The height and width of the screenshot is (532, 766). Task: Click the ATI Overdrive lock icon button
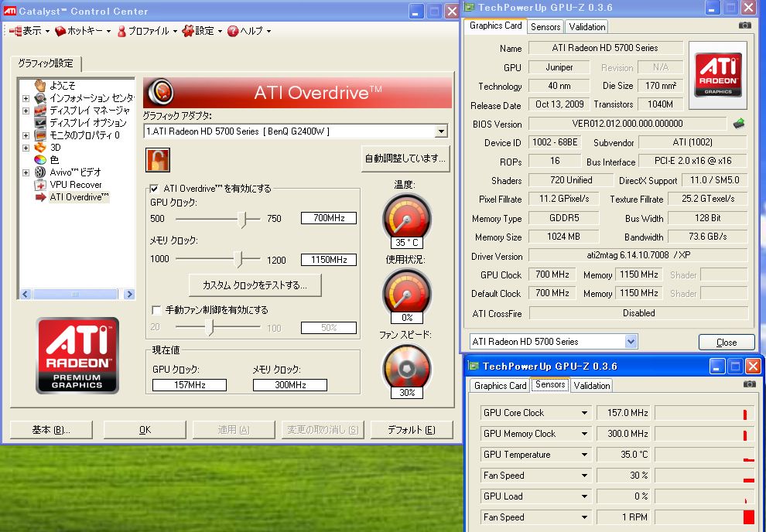(x=158, y=160)
